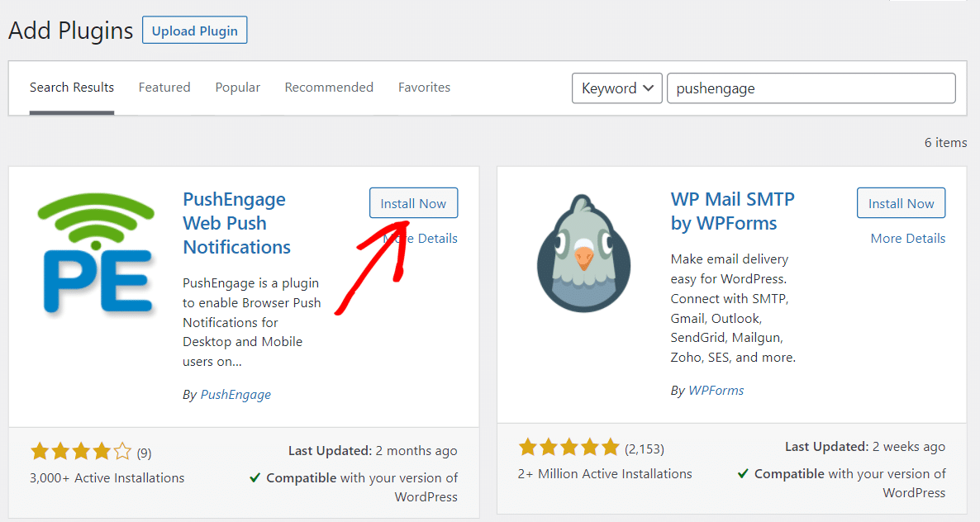980x522 pixels.
Task: Open More Details for WP Mail SMTP
Action: [907, 238]
